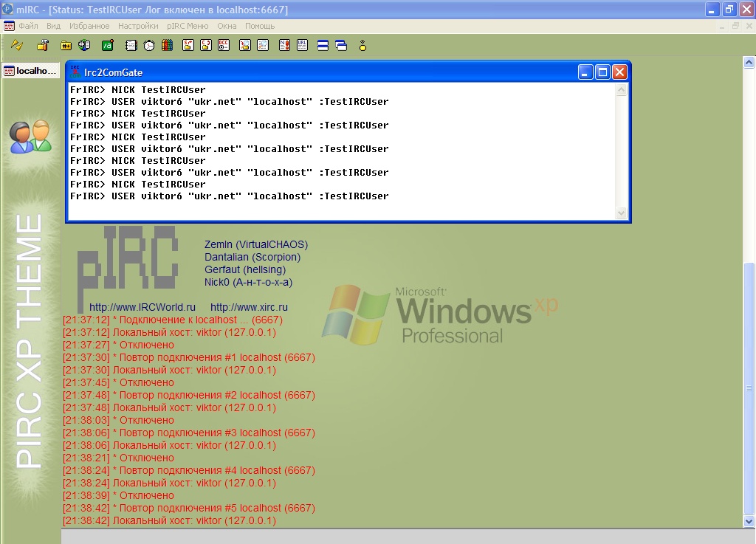Click the Connect lightning bolt toolbar icon

(17, 45)
